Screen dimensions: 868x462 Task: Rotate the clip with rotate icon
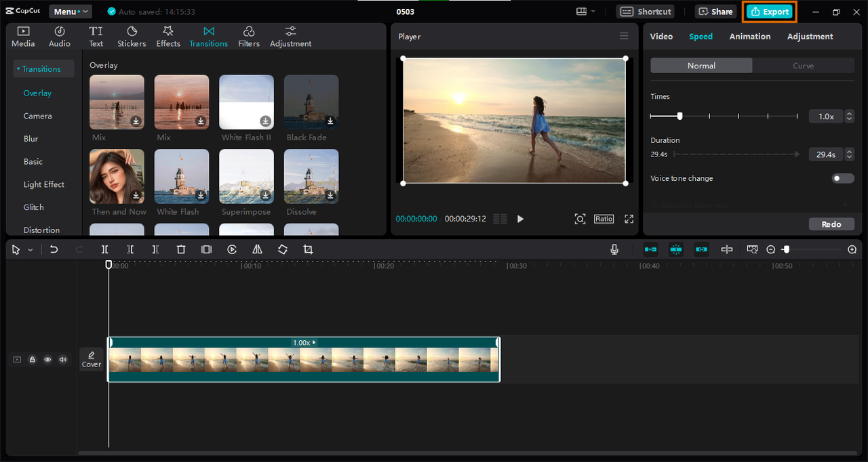tap(283, 249)
